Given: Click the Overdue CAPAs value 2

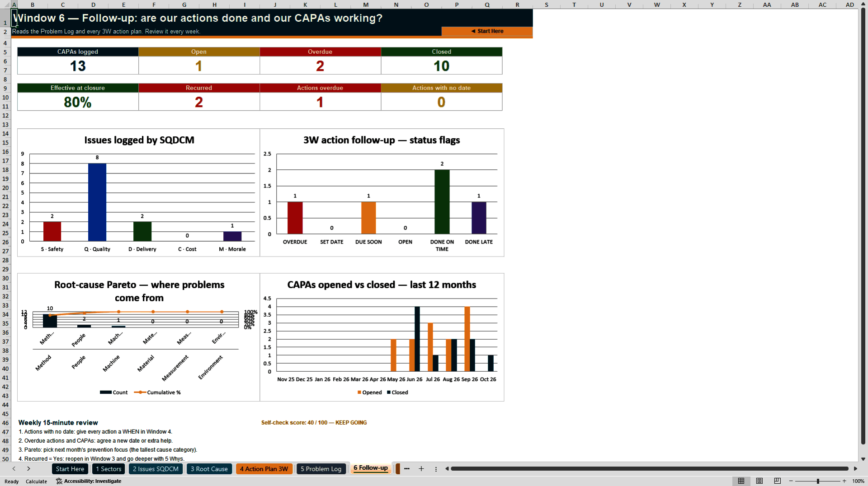Looking at the screenshot, I should pyautogui.click(x=320, y=66).
